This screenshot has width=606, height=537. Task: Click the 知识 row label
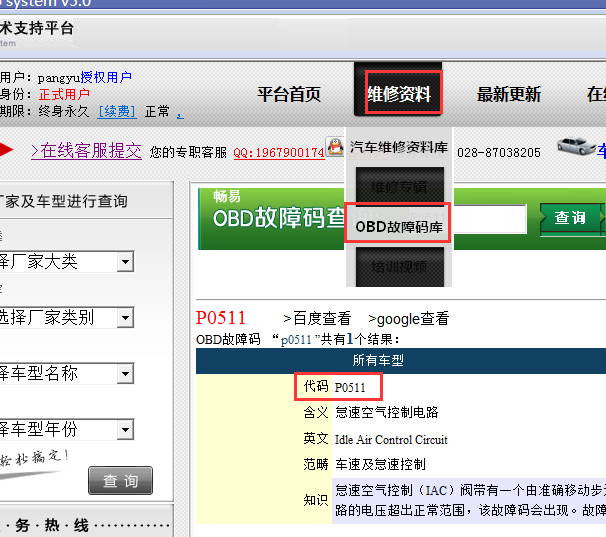pyautogui.click(x=316, y=500)
